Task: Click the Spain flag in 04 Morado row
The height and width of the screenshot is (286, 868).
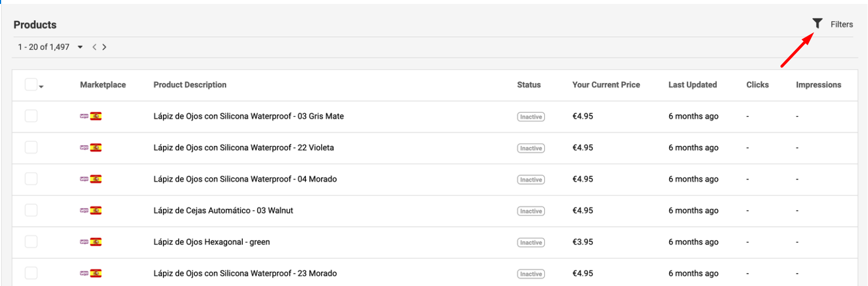Action: click(x=96, y=179)
